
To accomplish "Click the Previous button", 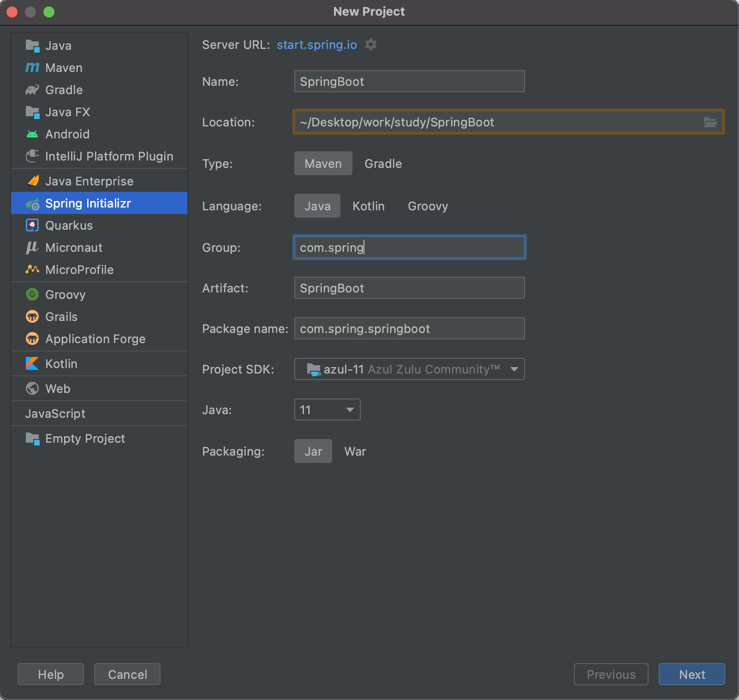I will [x=611, y=674].
